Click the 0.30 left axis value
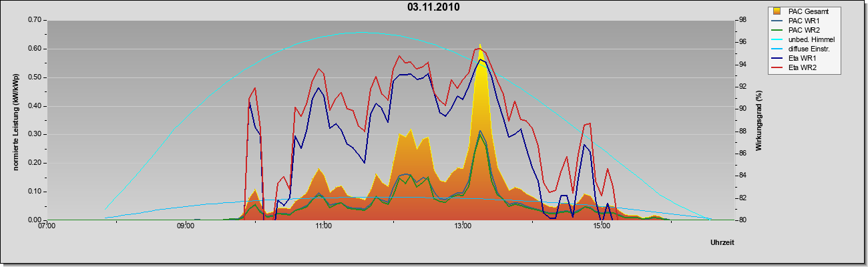 point(34,134)
